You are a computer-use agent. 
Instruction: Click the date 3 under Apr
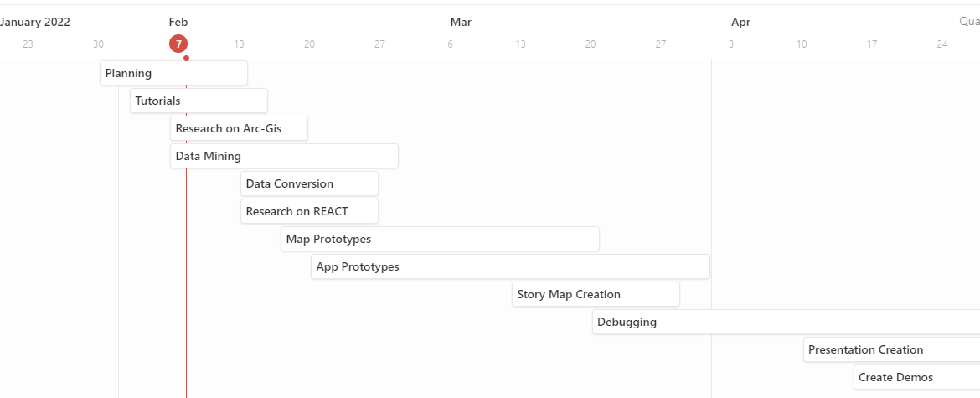coord(731,44)
